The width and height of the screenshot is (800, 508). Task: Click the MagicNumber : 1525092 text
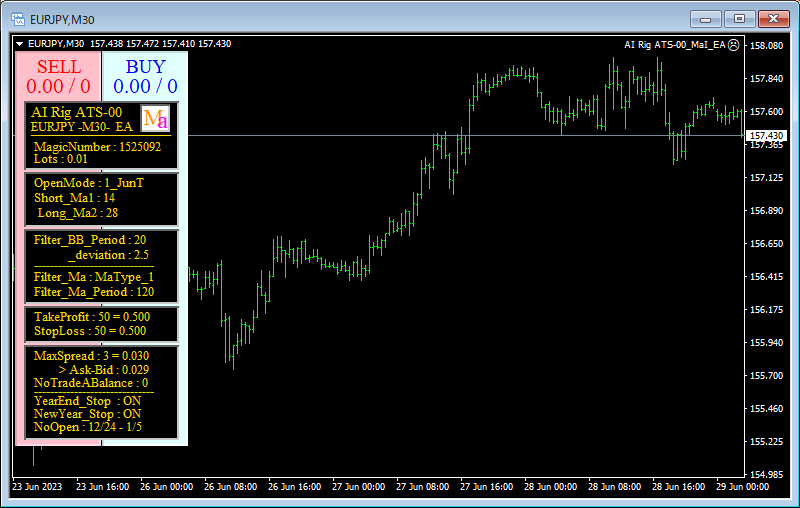97,147
